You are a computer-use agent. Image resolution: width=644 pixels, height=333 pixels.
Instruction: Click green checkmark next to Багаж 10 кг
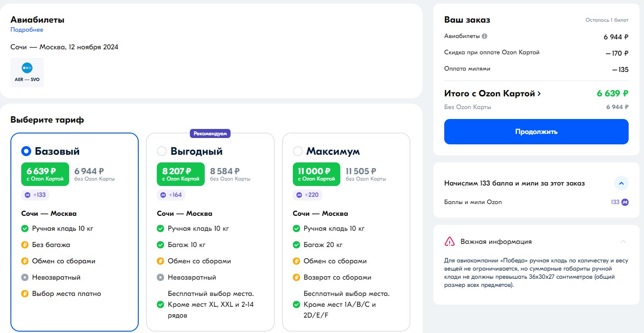160,245
